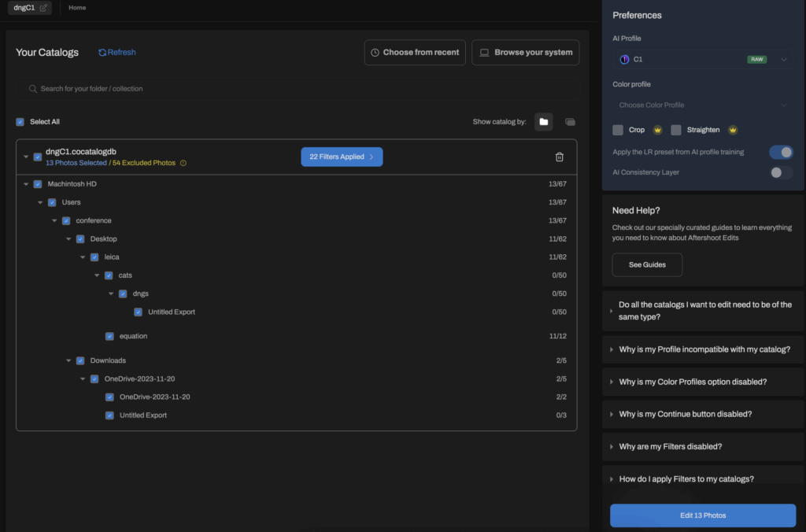Uncheck the Select All checkbox

(20, 122)
